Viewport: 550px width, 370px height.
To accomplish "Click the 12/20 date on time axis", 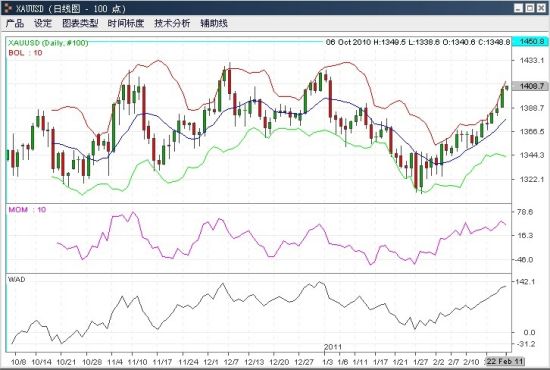I will 280,362.
